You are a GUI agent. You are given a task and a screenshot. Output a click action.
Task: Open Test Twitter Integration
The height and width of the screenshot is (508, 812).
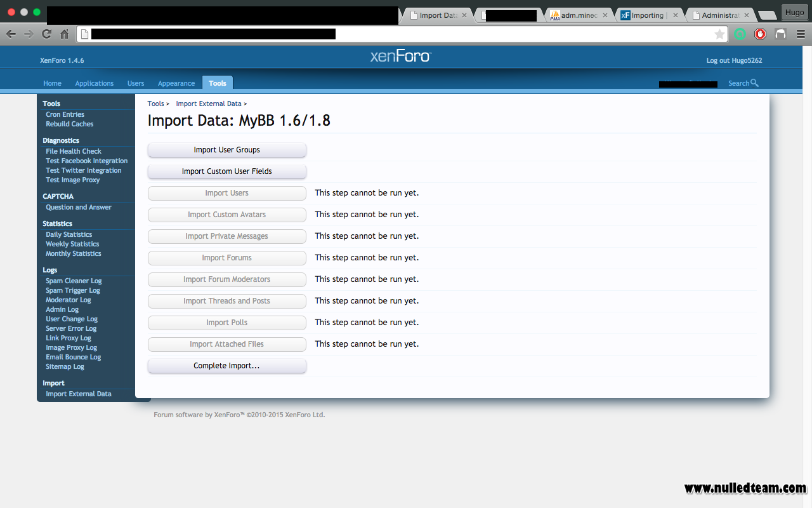[x=83, y=170]
